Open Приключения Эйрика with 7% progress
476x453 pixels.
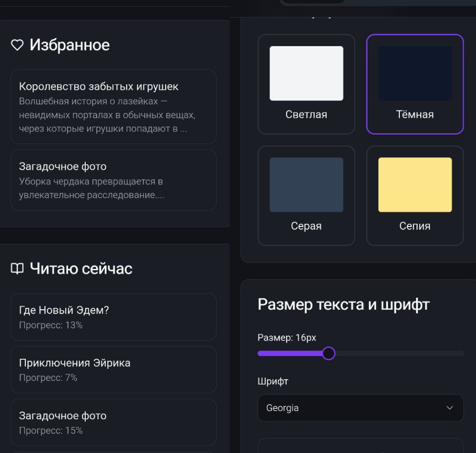[x=113, y=370]
